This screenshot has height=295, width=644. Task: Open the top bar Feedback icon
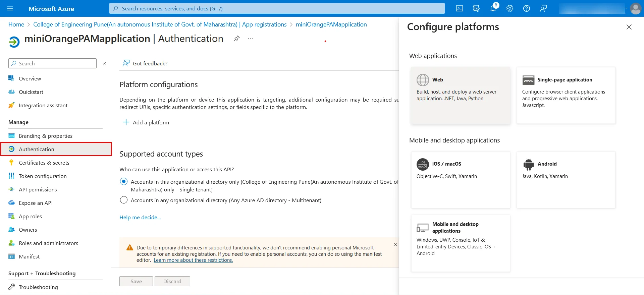click(543, 8)
